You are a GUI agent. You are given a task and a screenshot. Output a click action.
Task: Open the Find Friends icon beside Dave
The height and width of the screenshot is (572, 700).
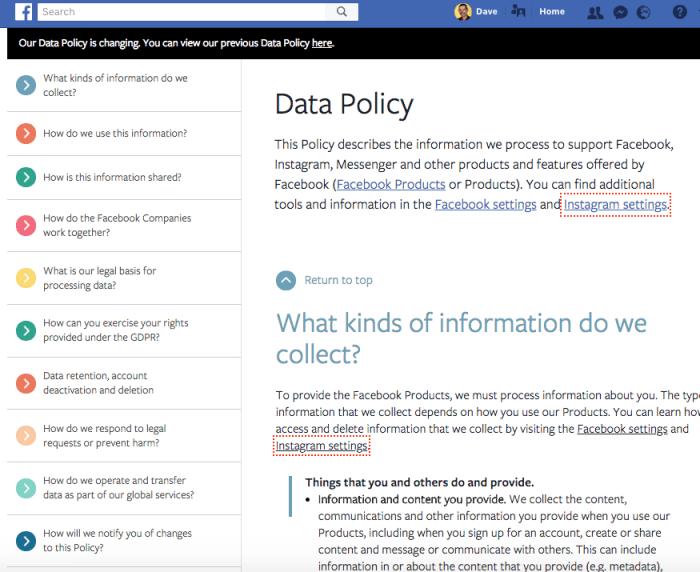click(518, 12)
